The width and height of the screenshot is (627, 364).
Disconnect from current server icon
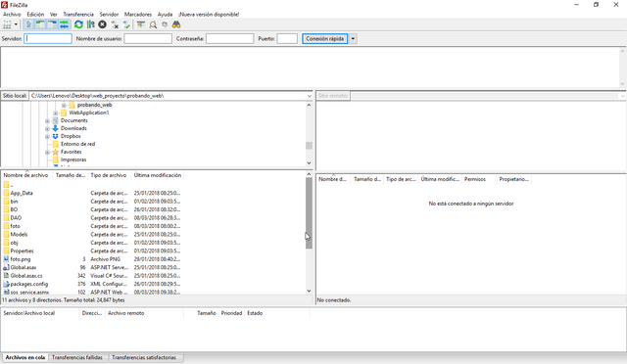pyautogui.click(x=115, y=24)
